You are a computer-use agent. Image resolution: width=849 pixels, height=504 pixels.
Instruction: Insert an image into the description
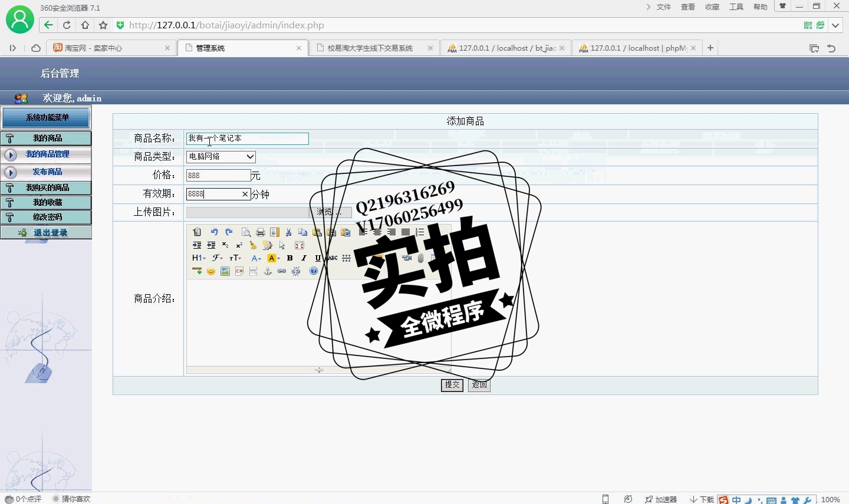click(225, 271)
